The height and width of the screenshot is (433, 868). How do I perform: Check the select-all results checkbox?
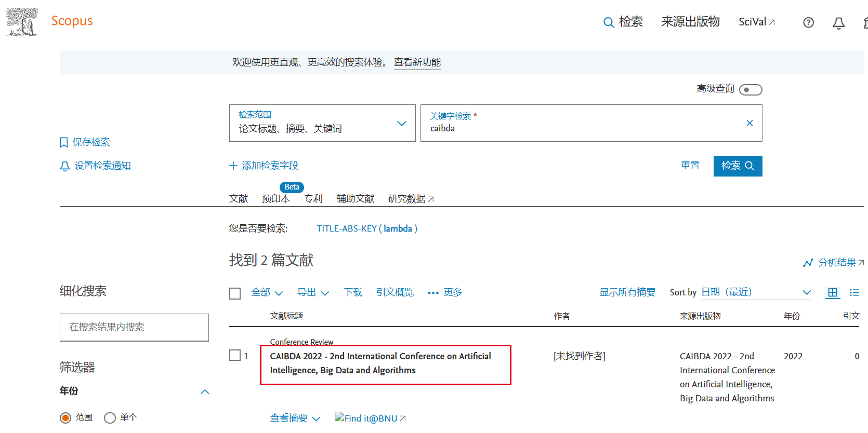click(235, 293)
